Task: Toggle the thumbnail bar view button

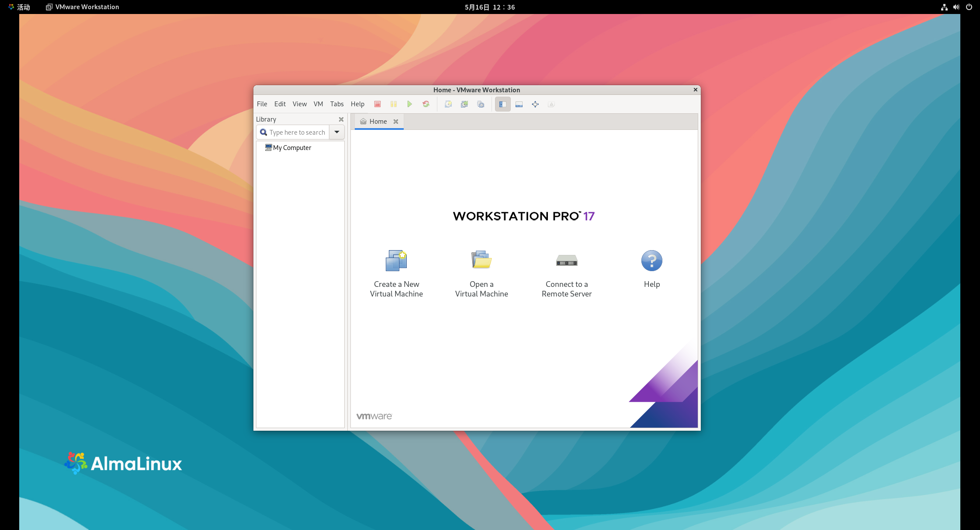Action: (519, 104)
